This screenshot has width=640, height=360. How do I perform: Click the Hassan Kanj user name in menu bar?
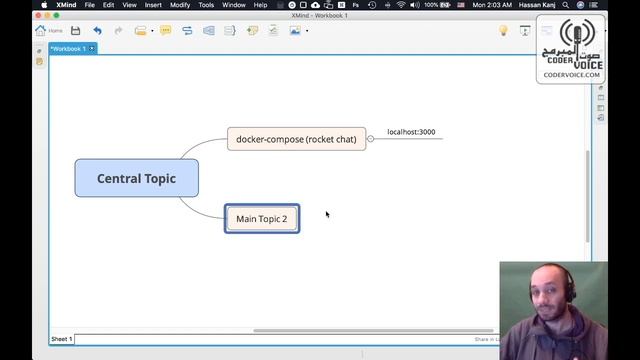pos(537,5)
